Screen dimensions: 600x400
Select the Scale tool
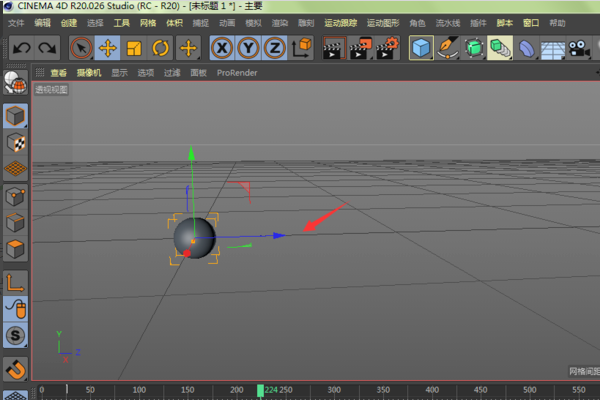point(134,47)
